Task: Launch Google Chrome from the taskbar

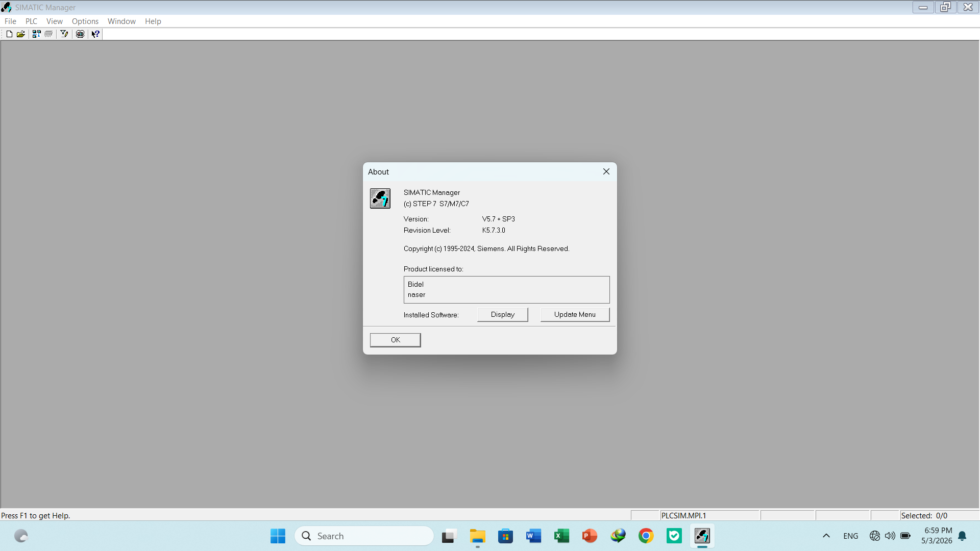Action: (x=646, y=536)
